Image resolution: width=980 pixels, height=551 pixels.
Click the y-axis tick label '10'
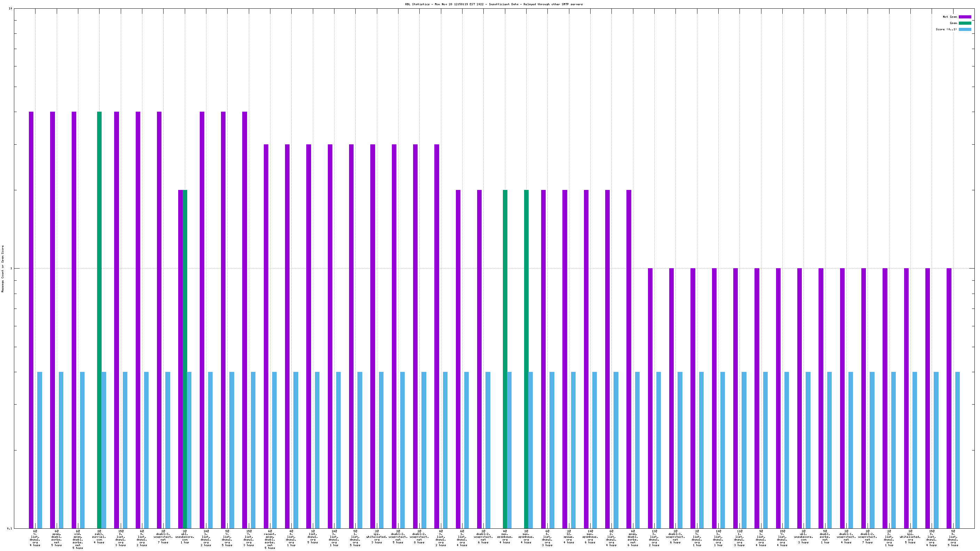point(10,8)
